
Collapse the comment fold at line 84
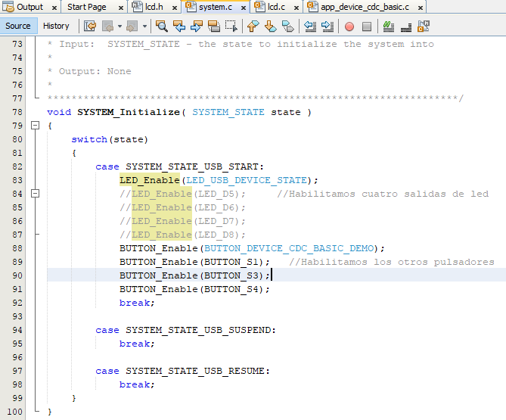click(x=36, y=194)
